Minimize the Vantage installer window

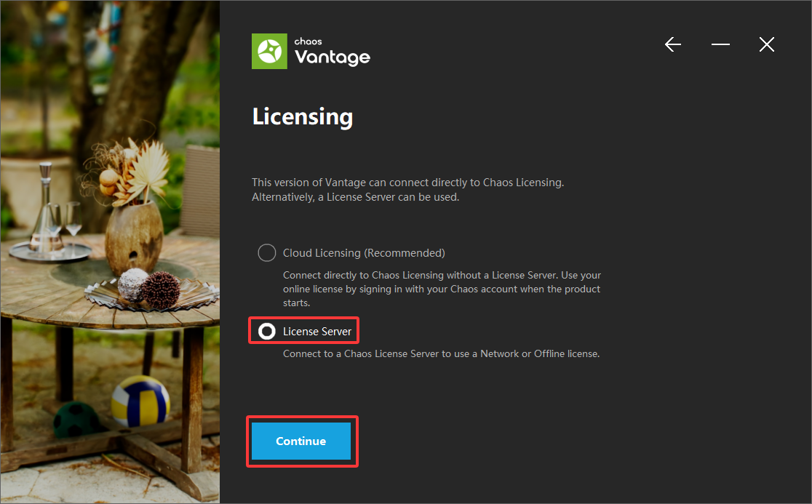(720, 44)
